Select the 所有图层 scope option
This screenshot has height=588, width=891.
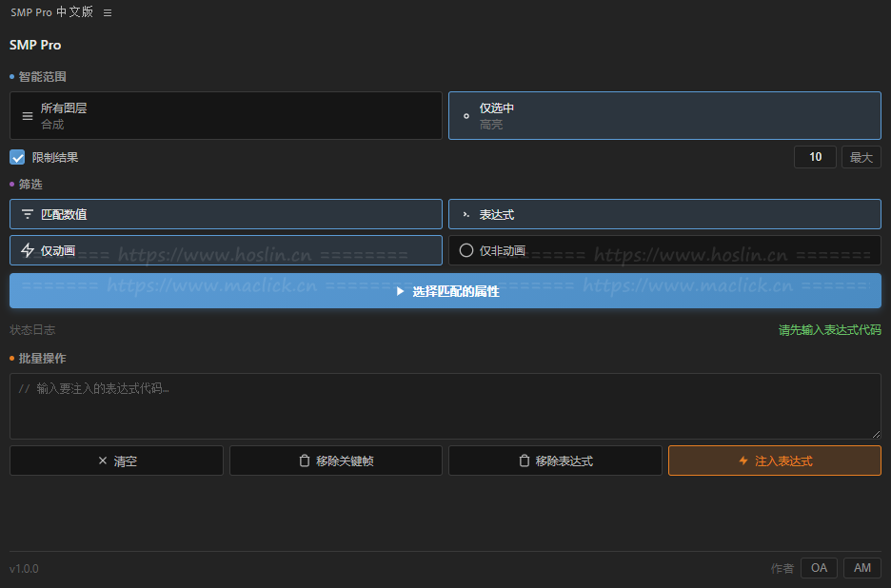pos(226,115)
